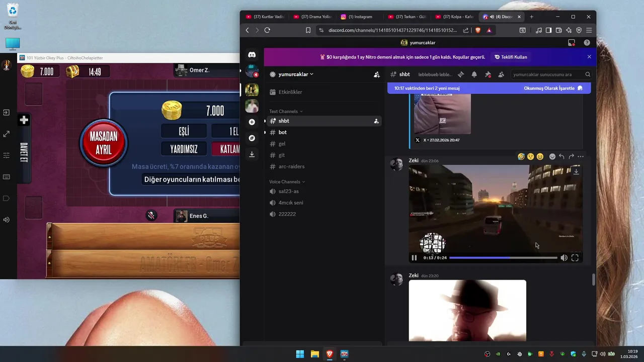Select YARDIMSIZ option in Okey window
644x362 pixels.
[x=184, y=149]
